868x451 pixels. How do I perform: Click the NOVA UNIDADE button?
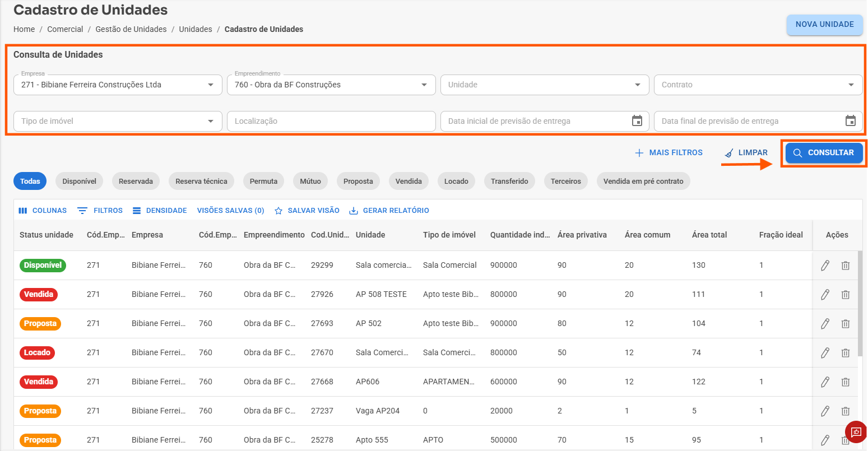(825, 25)
